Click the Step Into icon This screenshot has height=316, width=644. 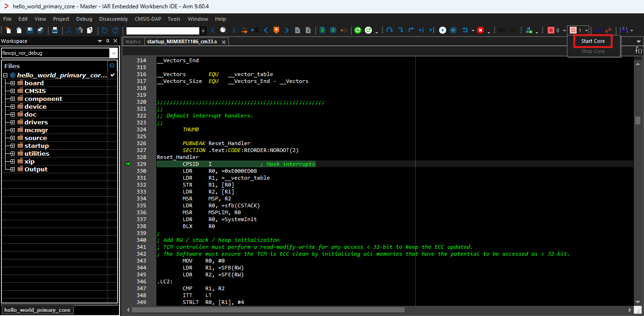[x=400, y=30]
